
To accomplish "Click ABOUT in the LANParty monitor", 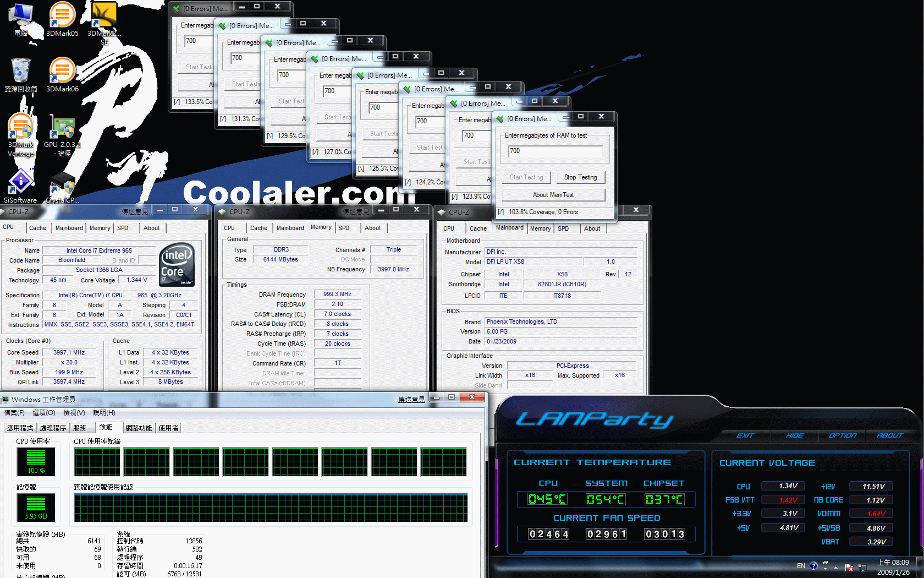I will pos(890,435).
